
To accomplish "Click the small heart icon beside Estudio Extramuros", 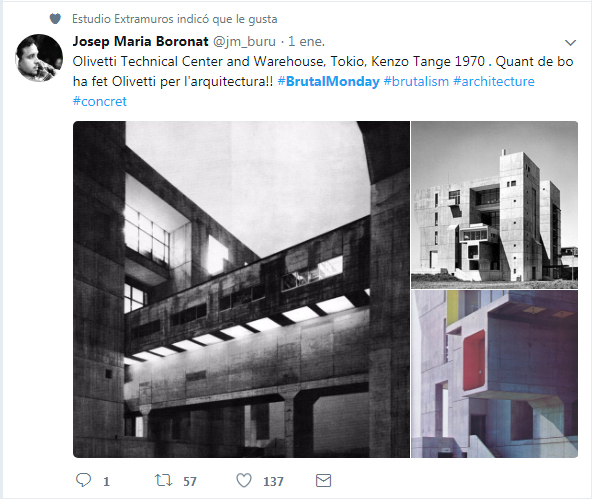I will point(55,18).
